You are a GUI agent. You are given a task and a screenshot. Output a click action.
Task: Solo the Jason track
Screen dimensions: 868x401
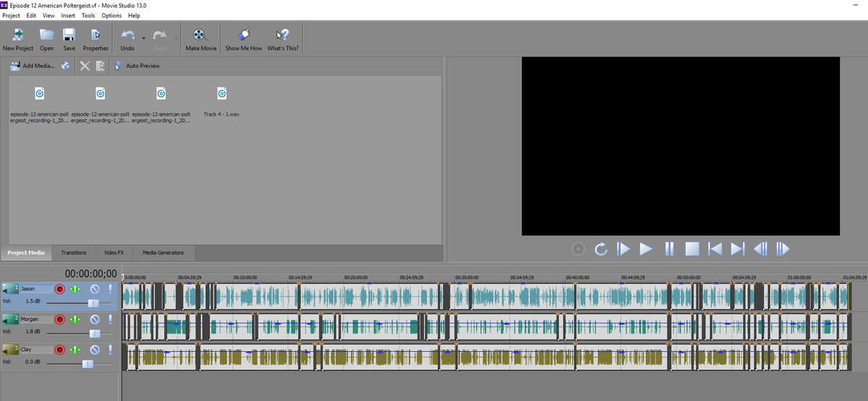click(111, 289)
